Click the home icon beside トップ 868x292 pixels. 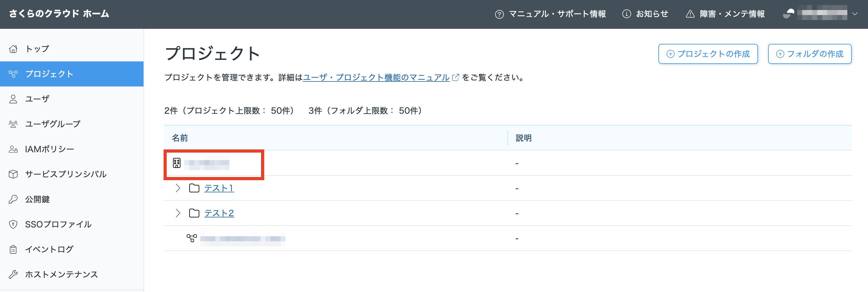click(x=13, y=49)
